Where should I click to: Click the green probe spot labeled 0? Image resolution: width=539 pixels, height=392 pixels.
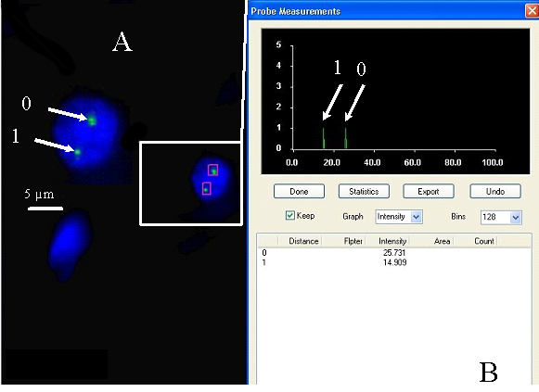coord(92,120)
